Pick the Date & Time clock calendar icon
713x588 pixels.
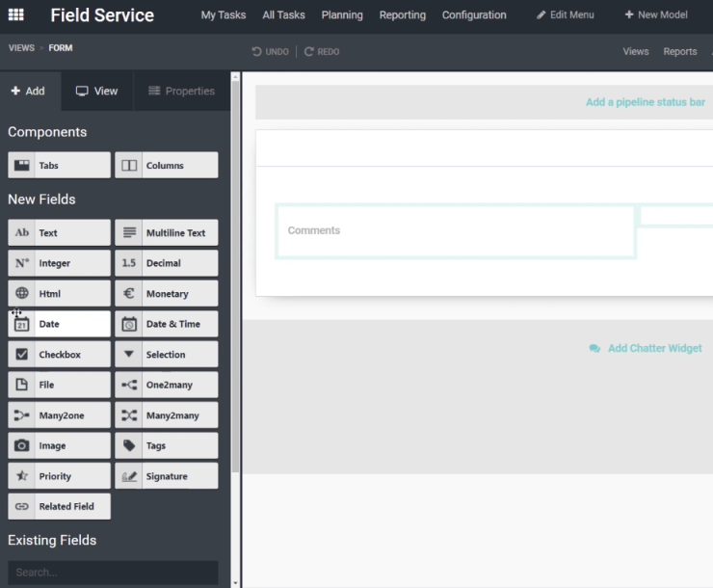129,324
